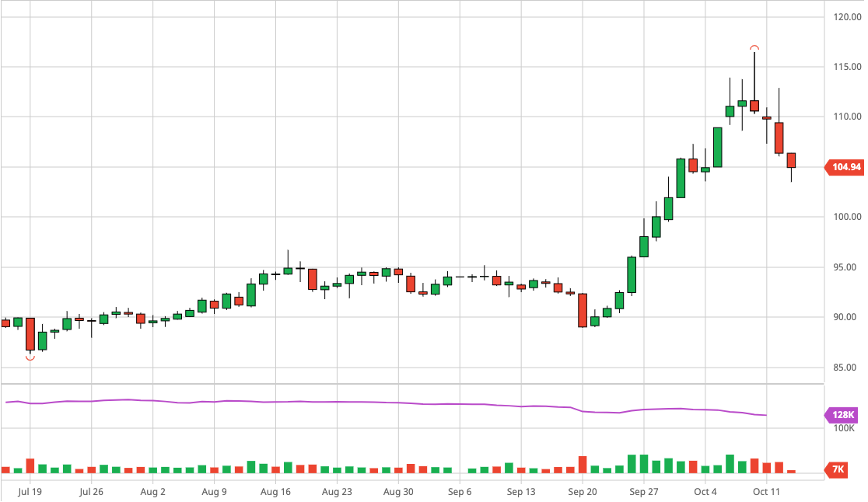This screenshot has height=502, width=868.
Task: Click the Oct 11 date label
Action: (767, 491)
